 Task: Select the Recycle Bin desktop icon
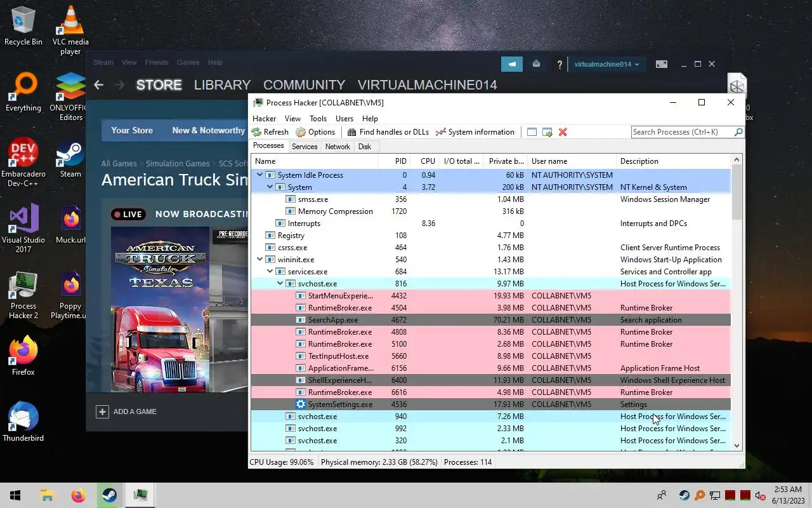(x=23, y=26)
